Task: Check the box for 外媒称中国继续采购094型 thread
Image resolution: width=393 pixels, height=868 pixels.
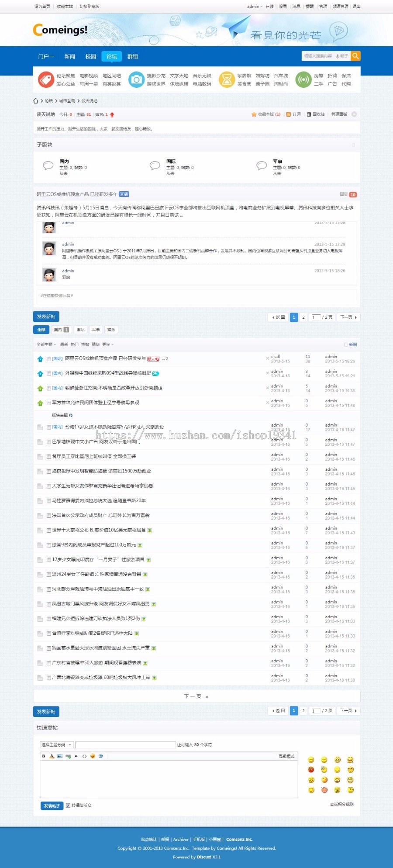Action: pos(49,374)
